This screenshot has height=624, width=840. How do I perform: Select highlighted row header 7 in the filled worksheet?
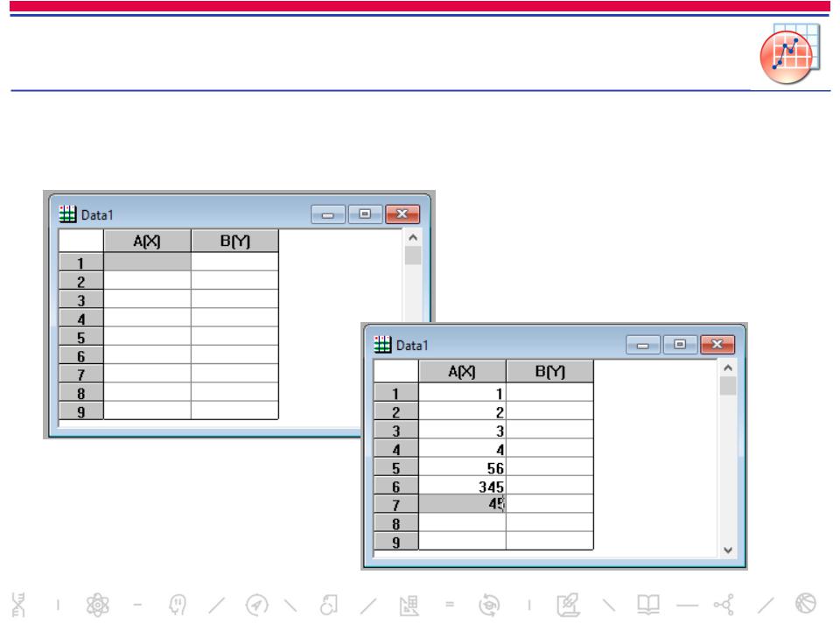click(395, 505)
